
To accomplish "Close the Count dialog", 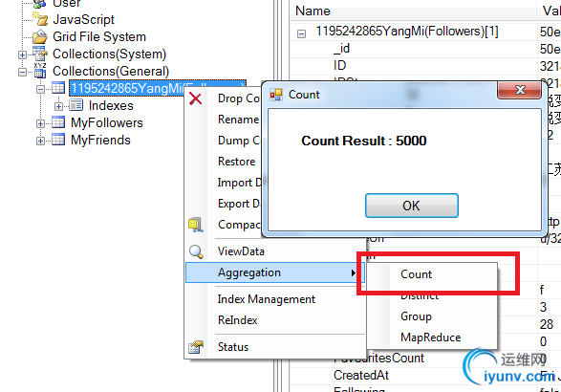I will tap(519, 90).
